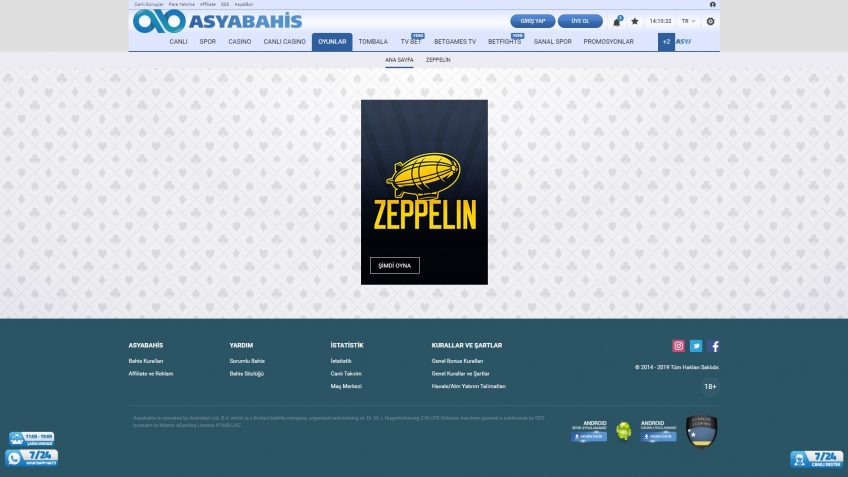Click the ÜYE OL register button
Viewport: 848px width, 477px height.
point(580,21)
